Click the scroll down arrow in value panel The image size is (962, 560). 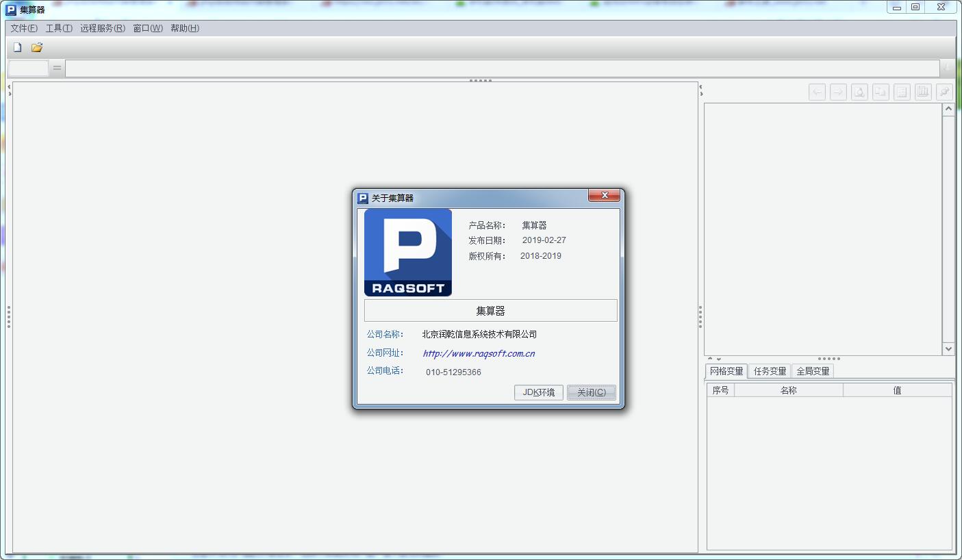948,348
